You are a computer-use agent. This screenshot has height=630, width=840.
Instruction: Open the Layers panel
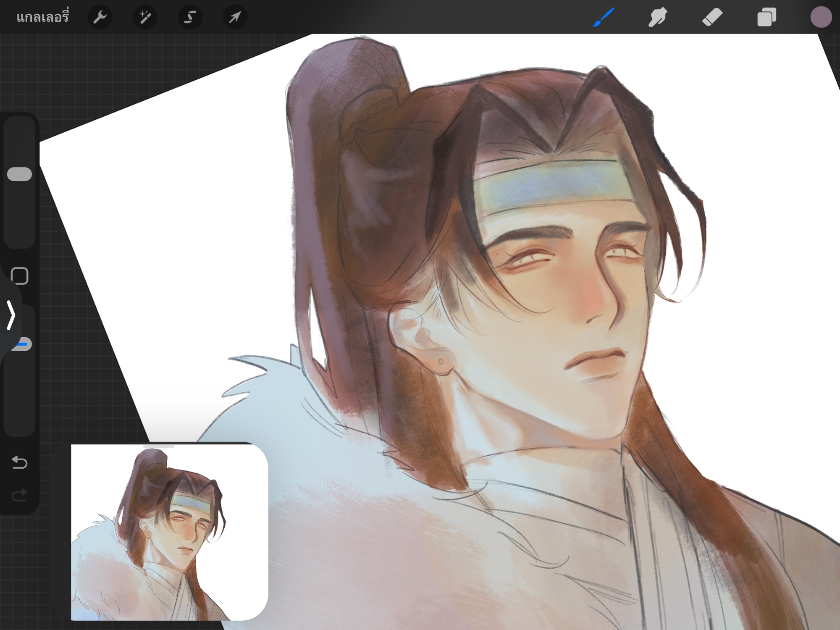766,17
